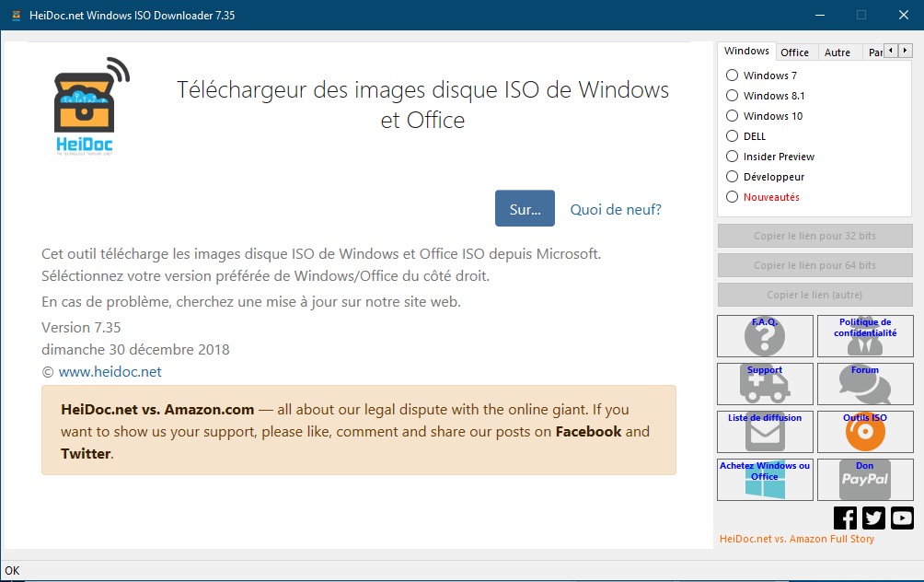Open the F.A.Q. question mark icon
This screenshot has width=924, height=582.
pos(765,336)
